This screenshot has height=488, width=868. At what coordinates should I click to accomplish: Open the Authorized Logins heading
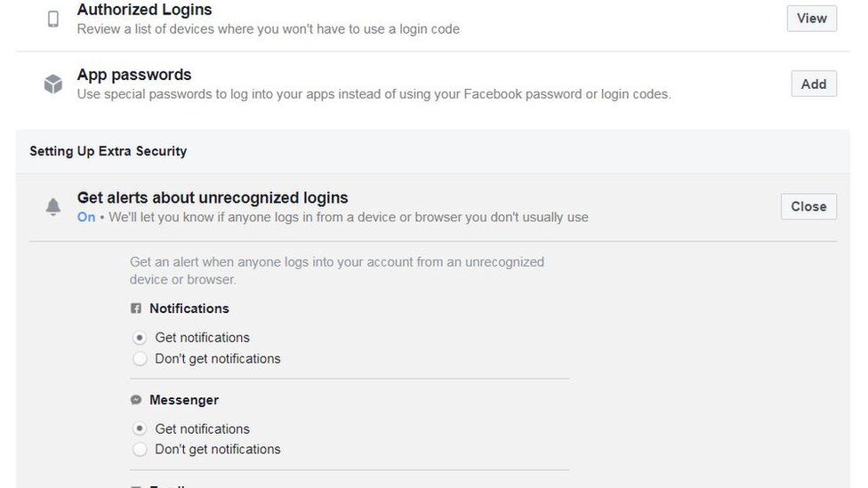point(144,10)
